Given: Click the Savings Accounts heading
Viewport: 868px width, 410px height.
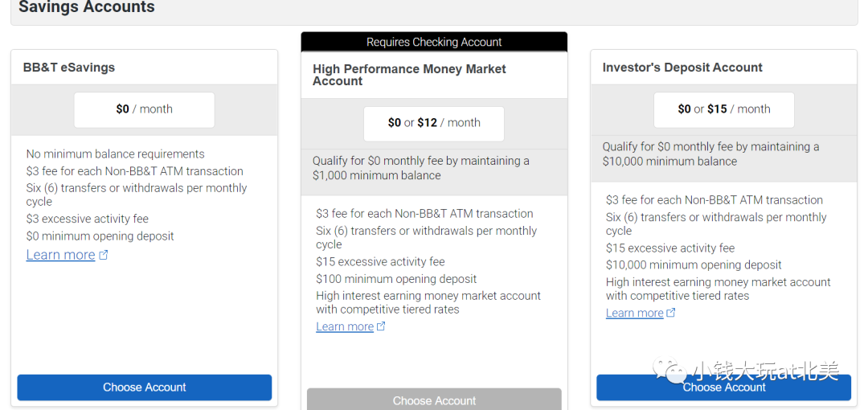Looking at the screenshot, I should pyautogui.click(x=87, y=7).
